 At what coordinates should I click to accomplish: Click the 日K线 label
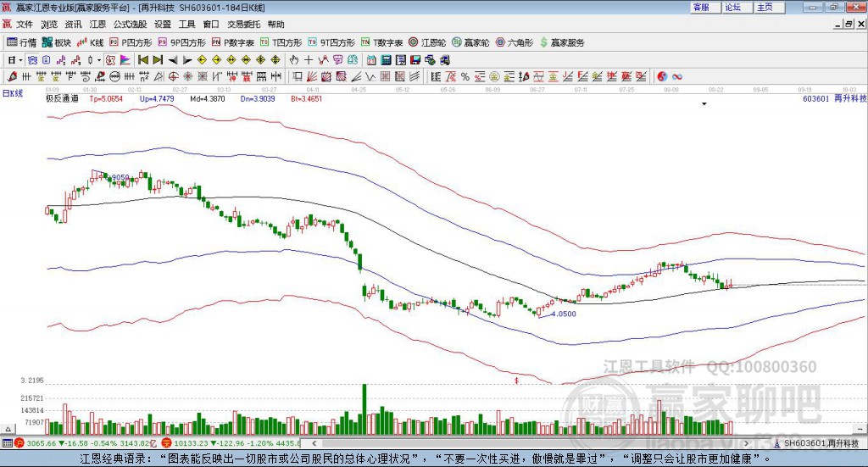[x=13, y=93]
